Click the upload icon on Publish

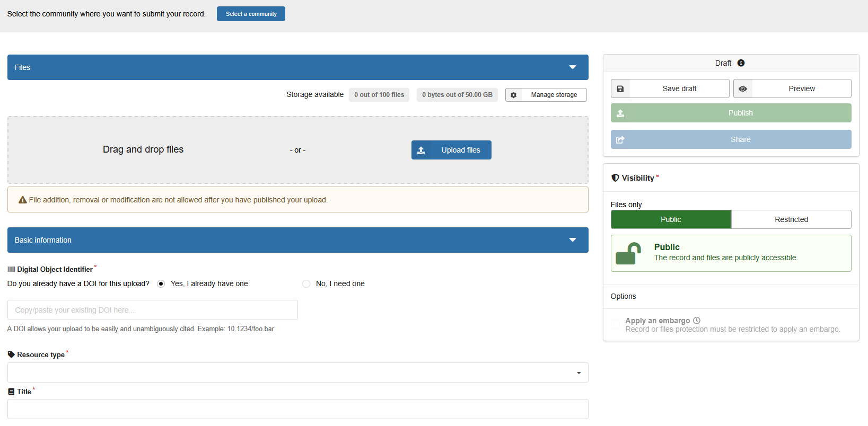point(620,113)
